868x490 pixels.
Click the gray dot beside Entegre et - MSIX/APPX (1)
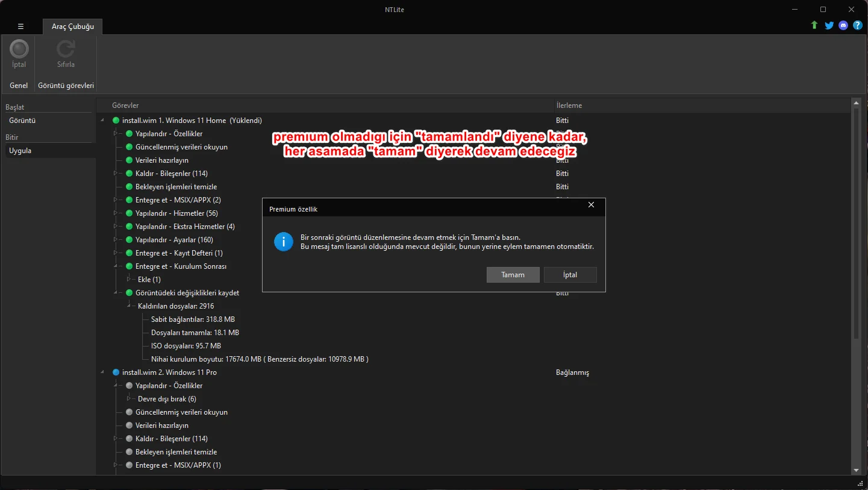[129, 465]
